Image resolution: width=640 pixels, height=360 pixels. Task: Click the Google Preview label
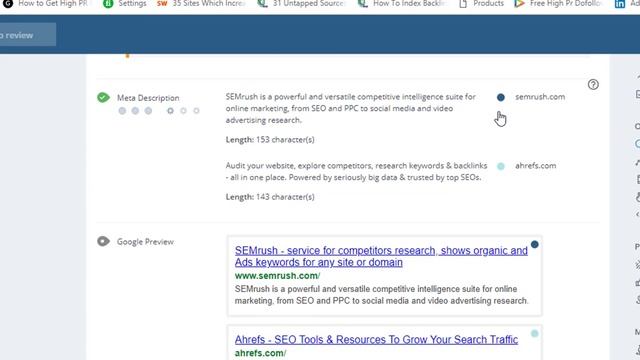pos(145,242)
